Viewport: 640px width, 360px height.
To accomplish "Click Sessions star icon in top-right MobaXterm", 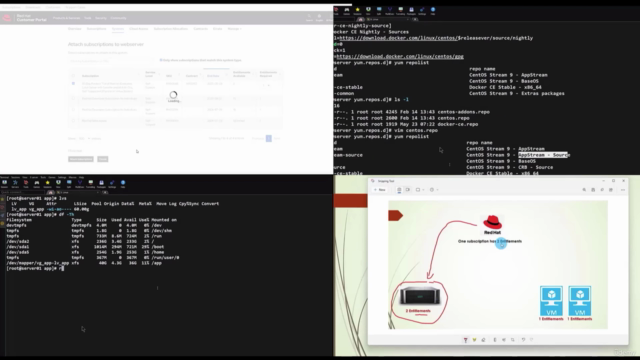I will [x=358, y=11].
